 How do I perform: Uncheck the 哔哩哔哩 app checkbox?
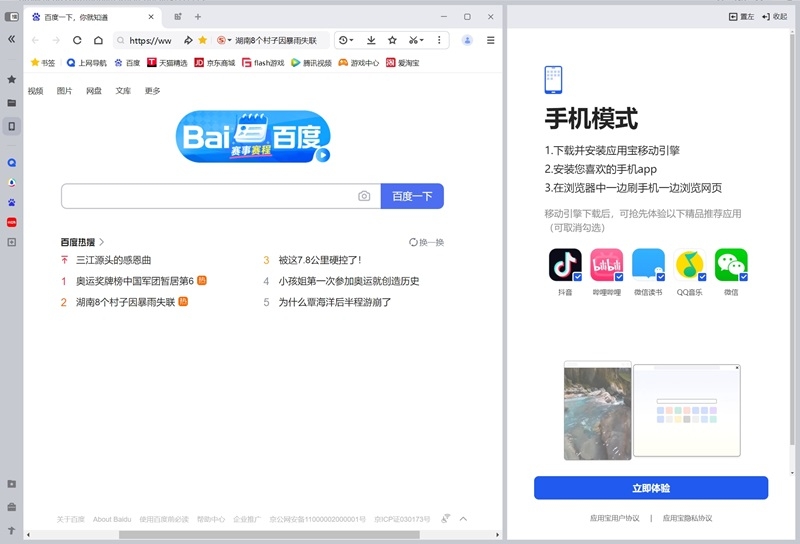point(619,277)
